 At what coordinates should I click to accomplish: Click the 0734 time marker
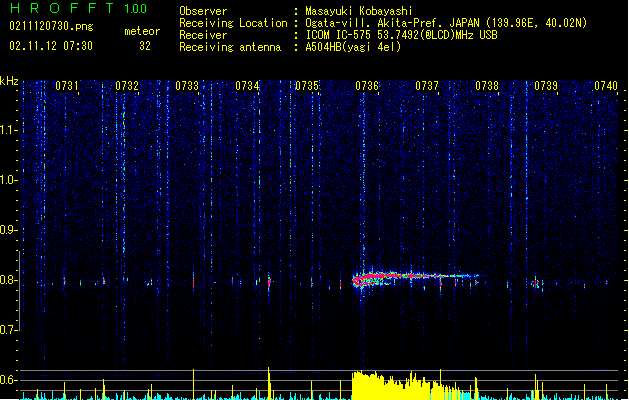coord(247,86)
